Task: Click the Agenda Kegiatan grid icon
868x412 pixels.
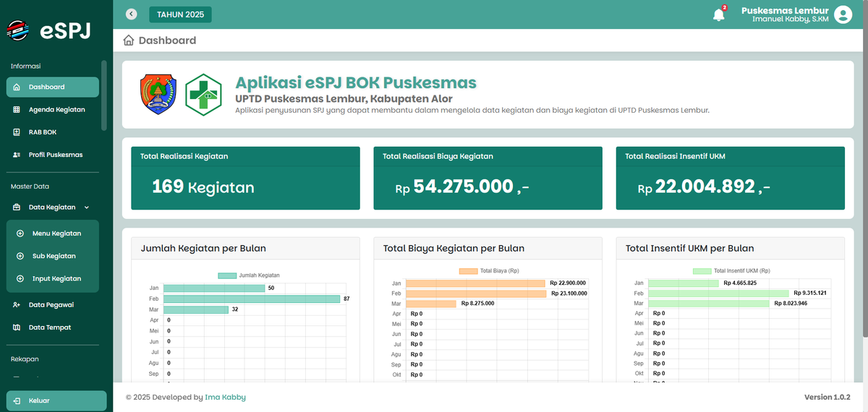Action: 17,110
